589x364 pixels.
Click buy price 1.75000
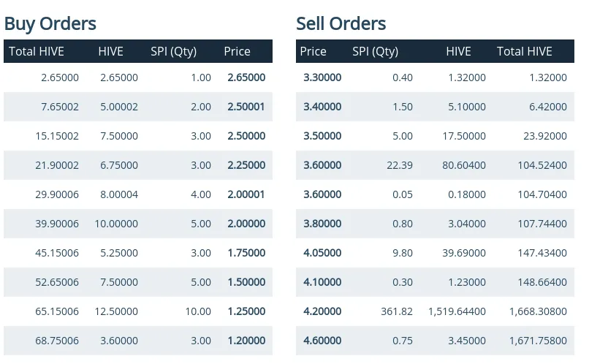coord(246,253)
